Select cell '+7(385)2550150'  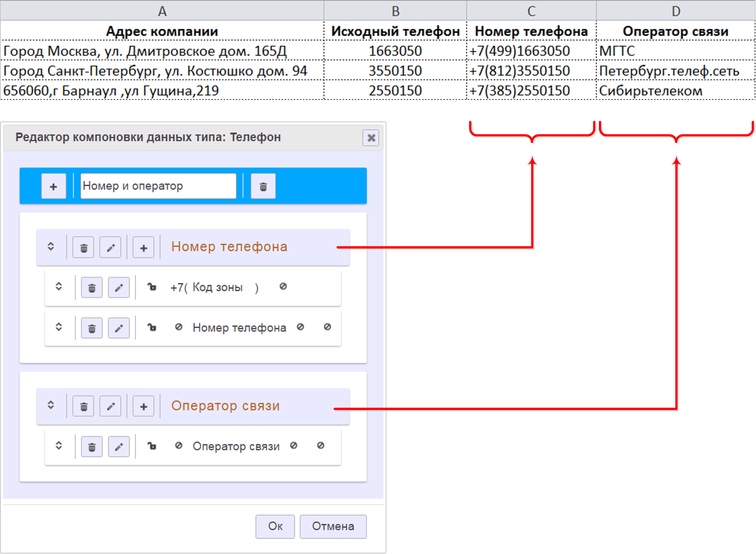tap(531, 90)
